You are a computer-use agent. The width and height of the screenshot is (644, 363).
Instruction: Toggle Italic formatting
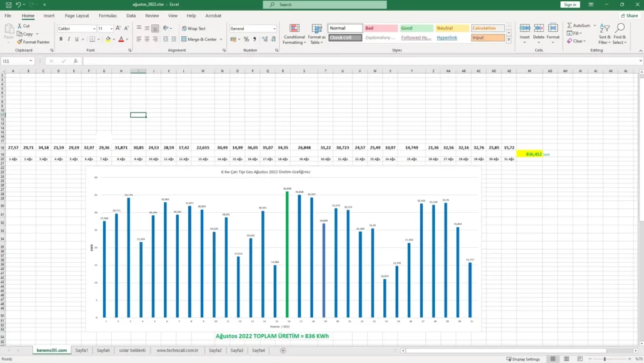click(69, 39)
